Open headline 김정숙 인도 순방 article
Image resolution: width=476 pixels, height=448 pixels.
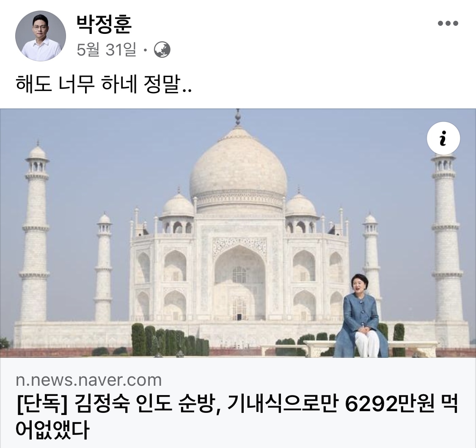click(x=237, y=417)
